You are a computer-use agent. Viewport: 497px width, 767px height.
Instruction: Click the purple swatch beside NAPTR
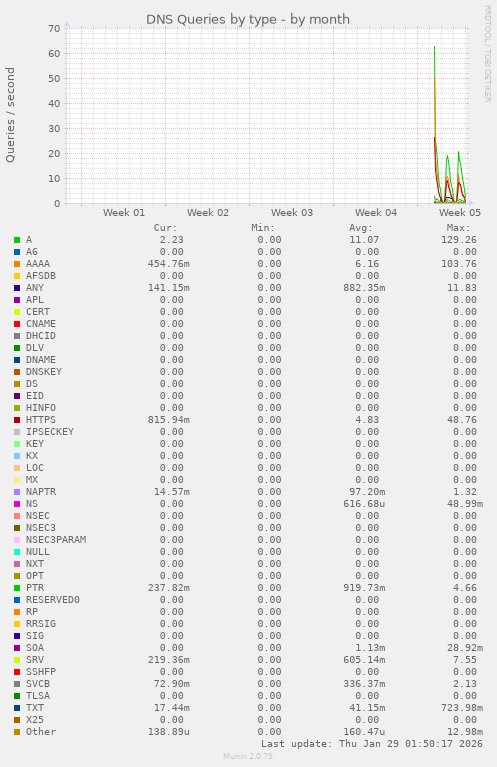pyautogui.click(x=17, y=492)
